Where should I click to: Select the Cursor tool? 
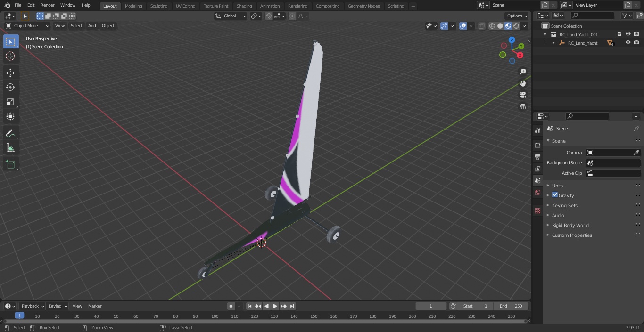[x=10, y=56]
